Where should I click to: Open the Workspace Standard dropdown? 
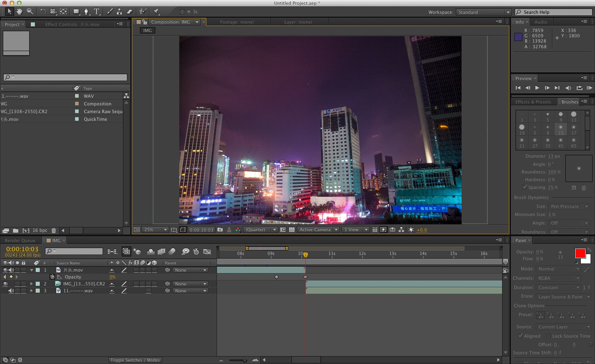(x=483, y=12)
